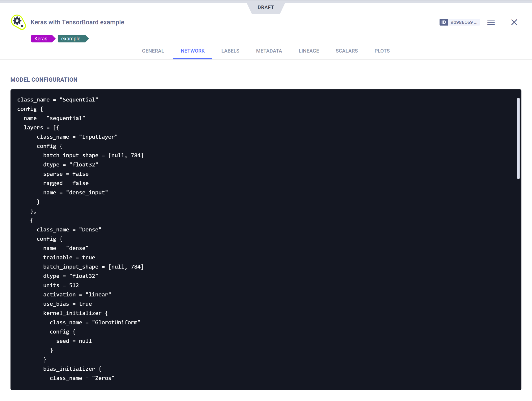Click the example tag
532x401 pixels.
coord(71,38)
